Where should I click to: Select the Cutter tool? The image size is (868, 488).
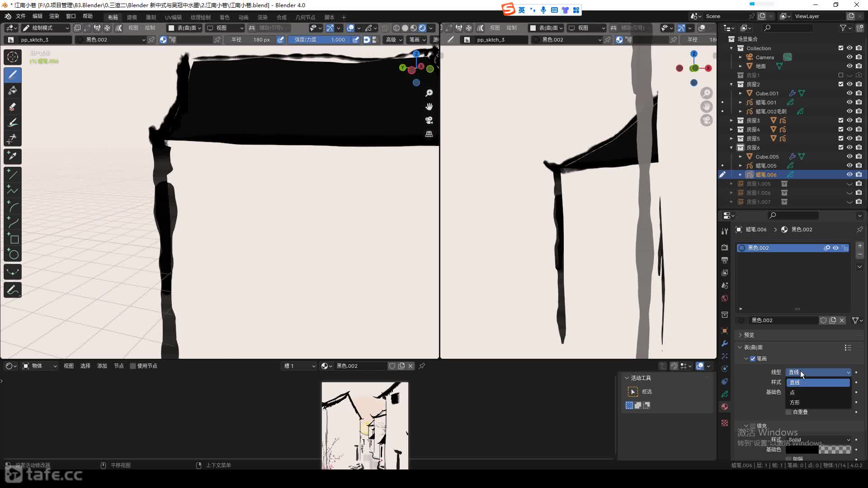(x=13, y=139)
